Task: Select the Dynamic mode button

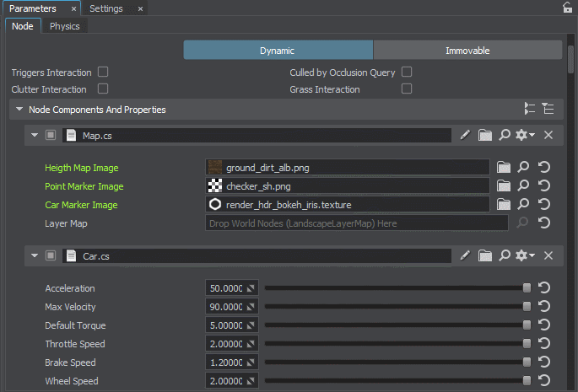Action: (x=278, y=51)
